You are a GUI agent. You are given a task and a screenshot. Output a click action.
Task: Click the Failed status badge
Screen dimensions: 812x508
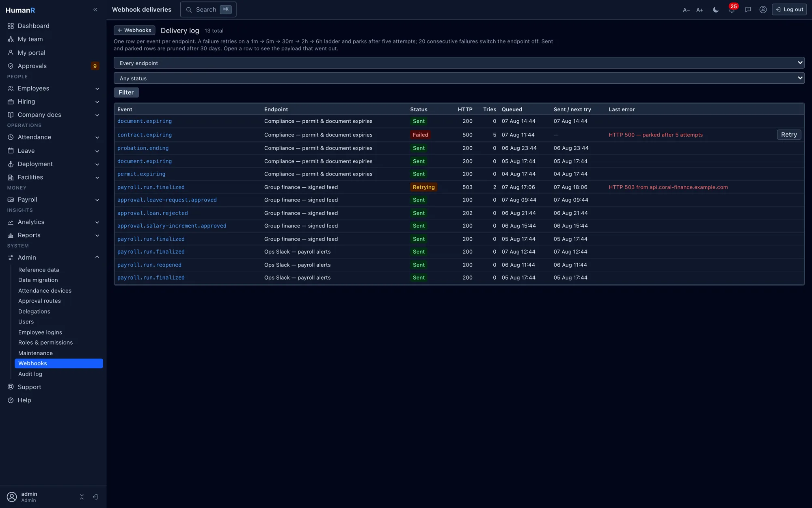pos(420,135)
